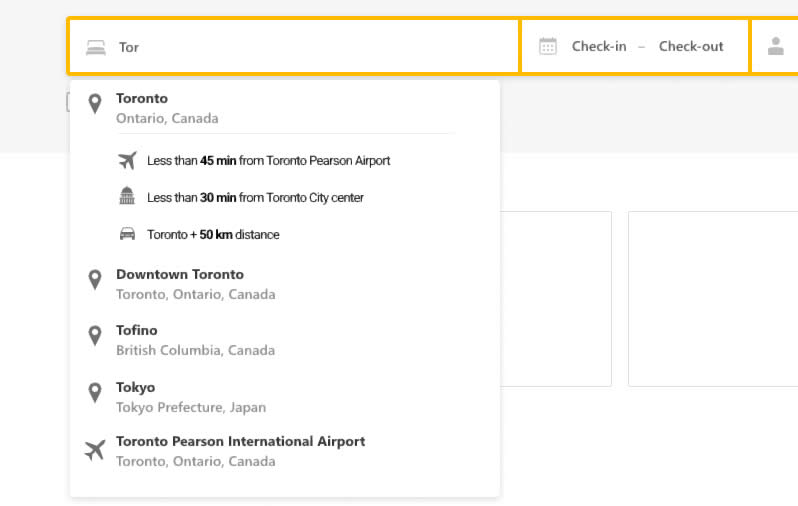
Task: Select Tokyo Prefecture, Japan suggestion
Action: [190, 397]
